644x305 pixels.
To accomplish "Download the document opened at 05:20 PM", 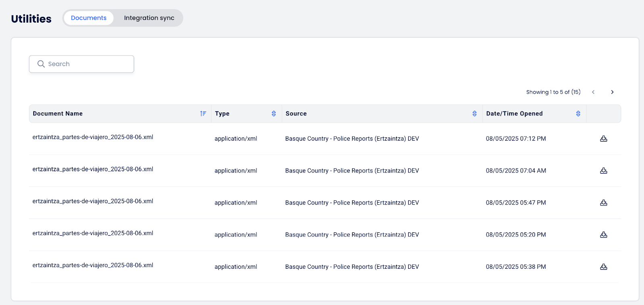I will (x=603, y=235).
